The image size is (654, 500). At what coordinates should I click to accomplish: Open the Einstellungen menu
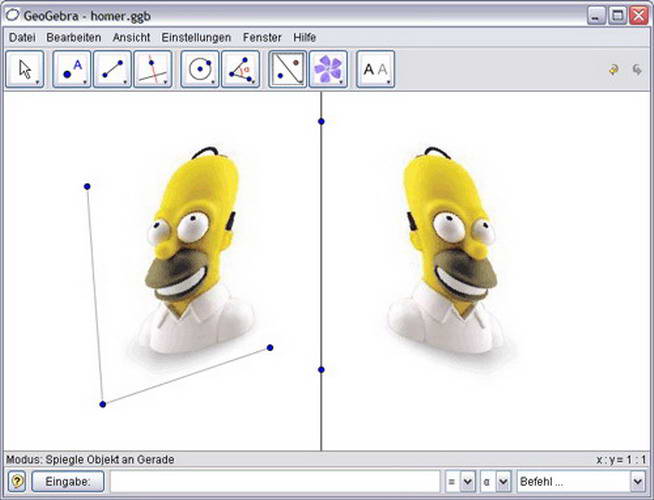point(196,38)
